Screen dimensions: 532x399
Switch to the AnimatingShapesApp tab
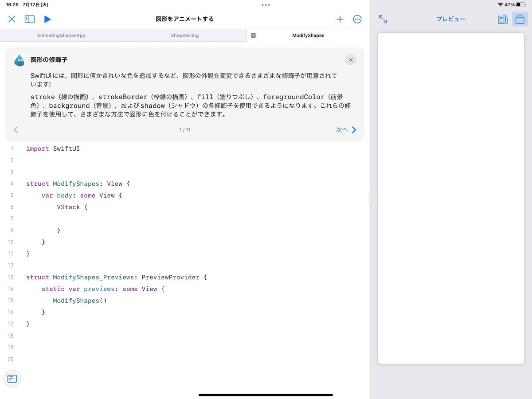pos(61,35)
